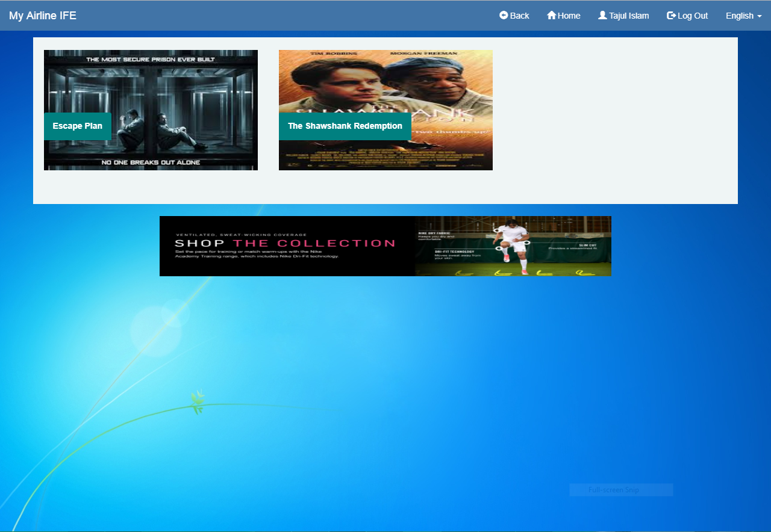Click the Back text in navbar

tap(519, 16)
